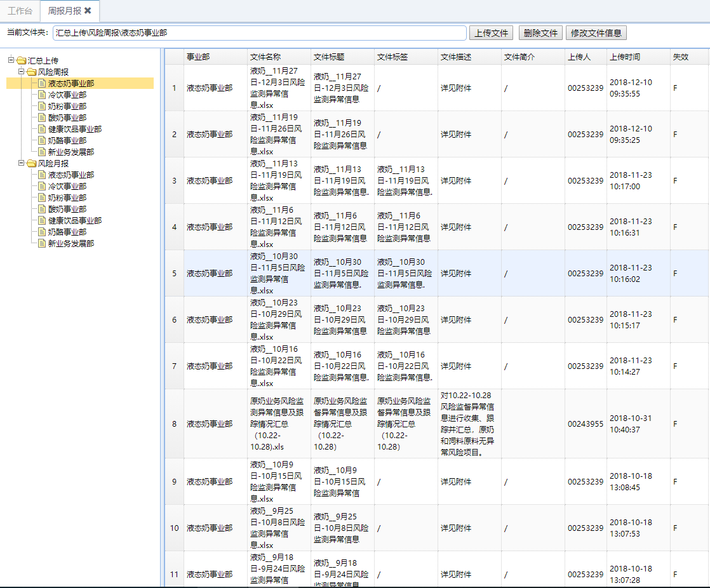710x588 pixels.
Task: Sort by the 上传时间 column header
Action: click(x=625, y=57)
